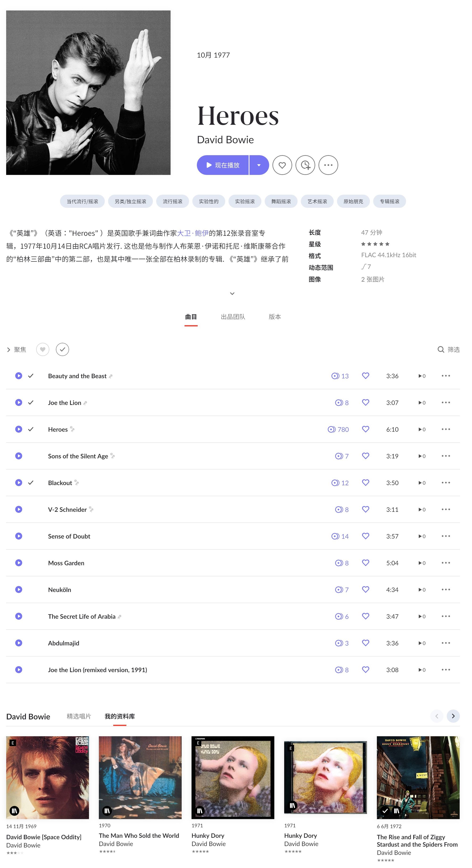Click the lyrics microphone icon next to Beauty and the Beast
472x868 pixels.
(x=111, y=376)
